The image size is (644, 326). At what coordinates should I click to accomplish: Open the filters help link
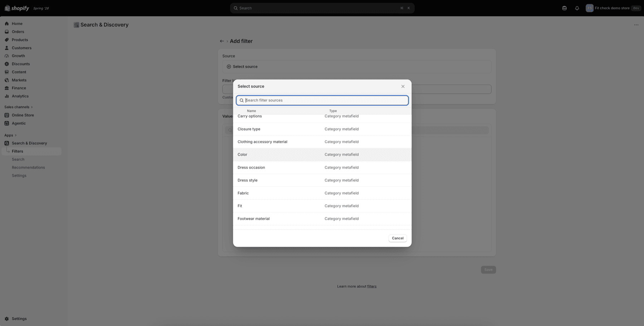[x=372, y=286]
